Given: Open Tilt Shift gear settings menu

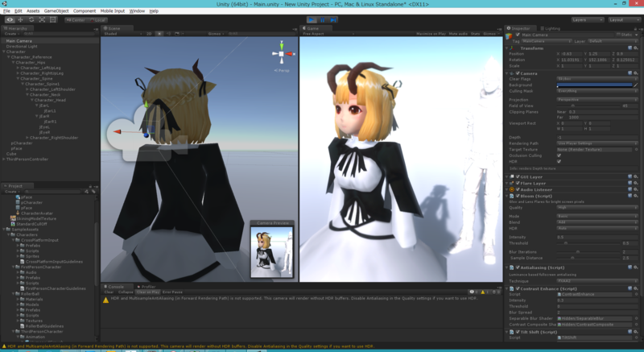Looking at the screenshot, I should (635, 332).
